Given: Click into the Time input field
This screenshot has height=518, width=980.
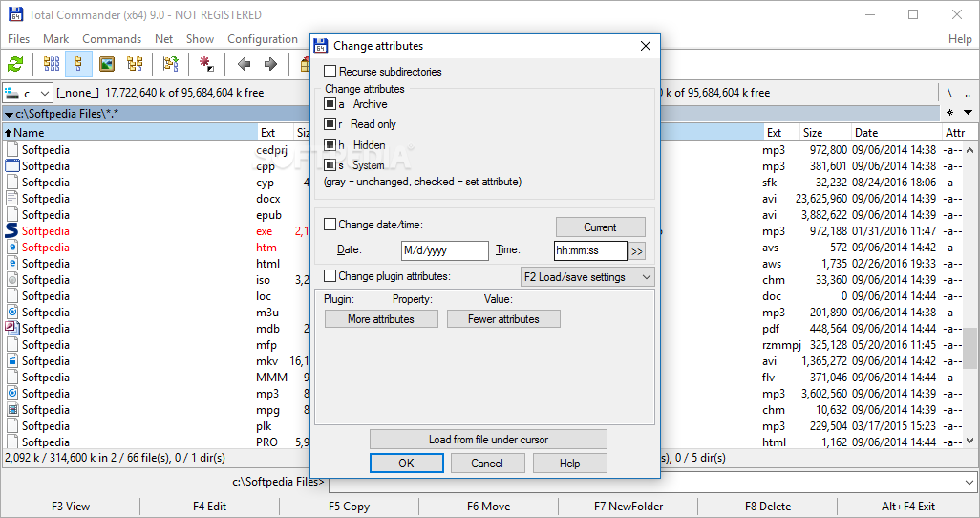Looking at the screenshot, I should [590, 250].
